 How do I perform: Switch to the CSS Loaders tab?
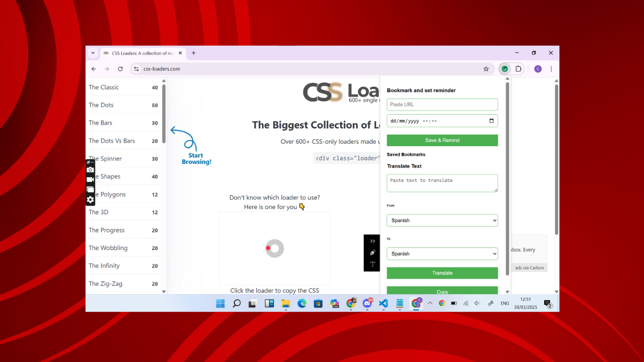(x=143, y=53)
